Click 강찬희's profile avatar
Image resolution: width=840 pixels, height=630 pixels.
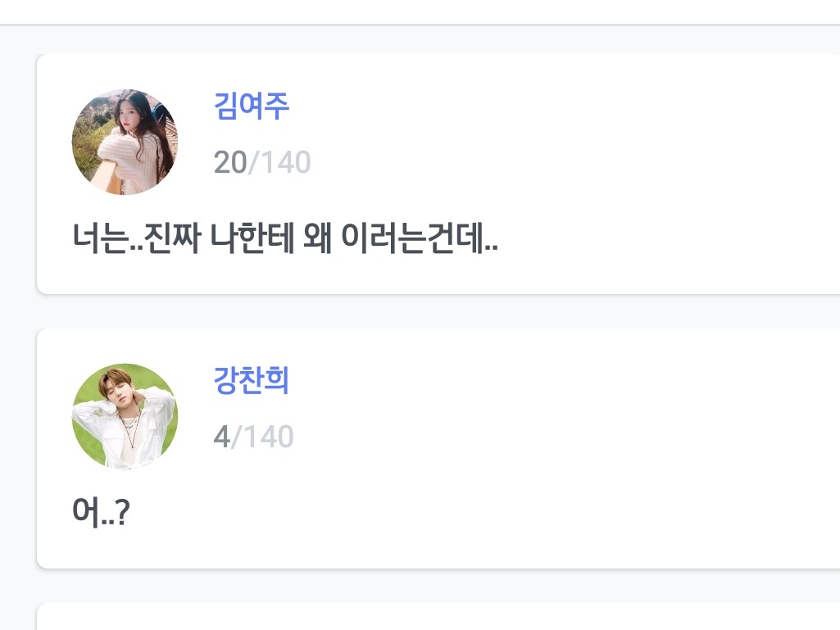125,416
